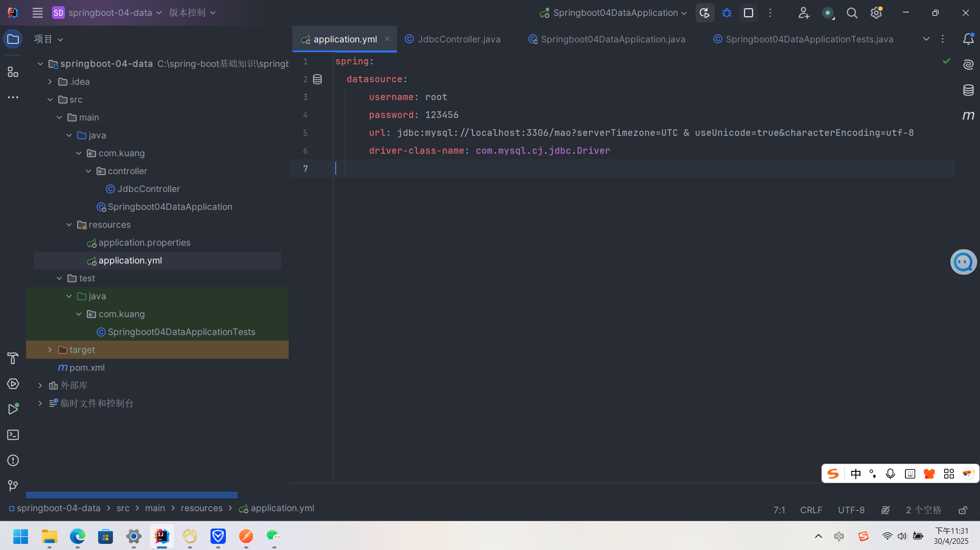980x550 pixels.
Task: Stop the running application
Action: click(x=749, y=13)
